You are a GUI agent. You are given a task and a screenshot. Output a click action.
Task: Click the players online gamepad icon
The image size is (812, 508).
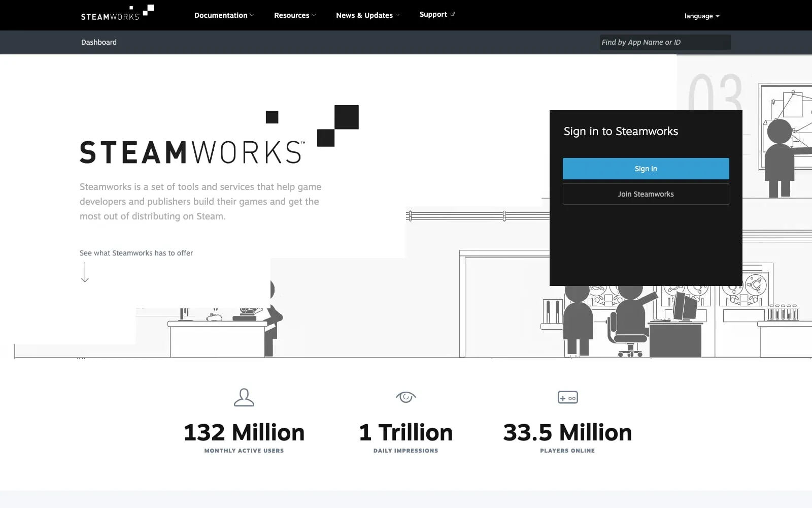pos(567,397)
